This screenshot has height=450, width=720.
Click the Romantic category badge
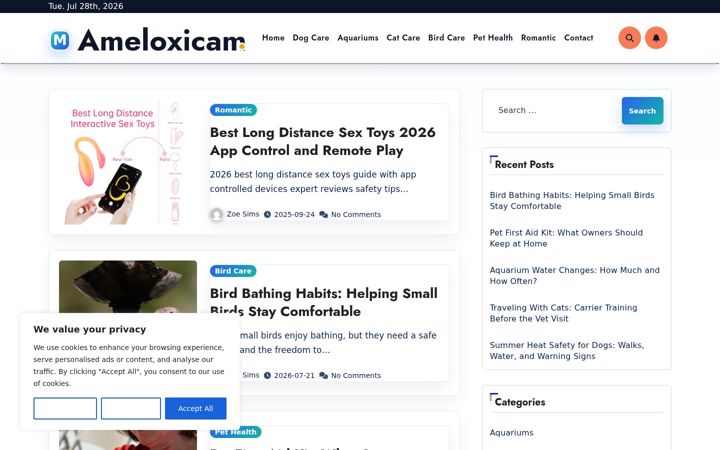[233, 110]
